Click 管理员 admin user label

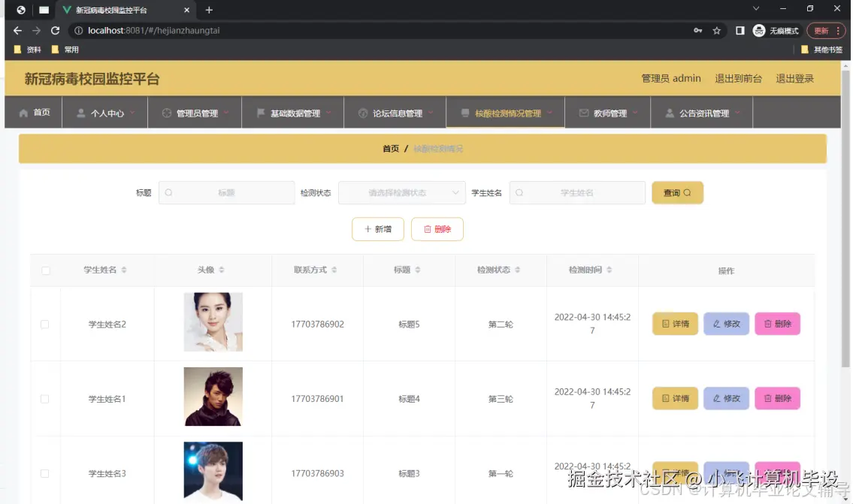point(671,78)
